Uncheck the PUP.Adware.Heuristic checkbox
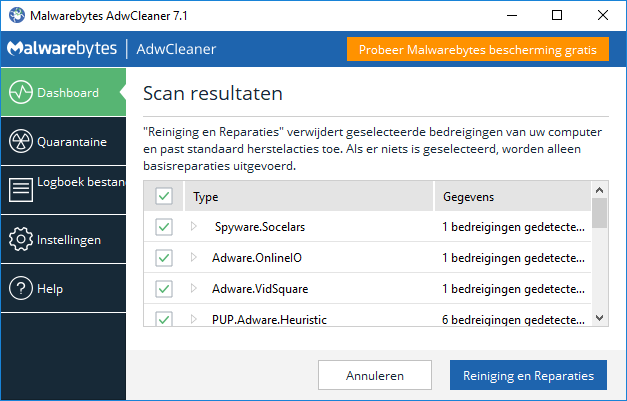627x401 pixels. click(x=164, y=319)
